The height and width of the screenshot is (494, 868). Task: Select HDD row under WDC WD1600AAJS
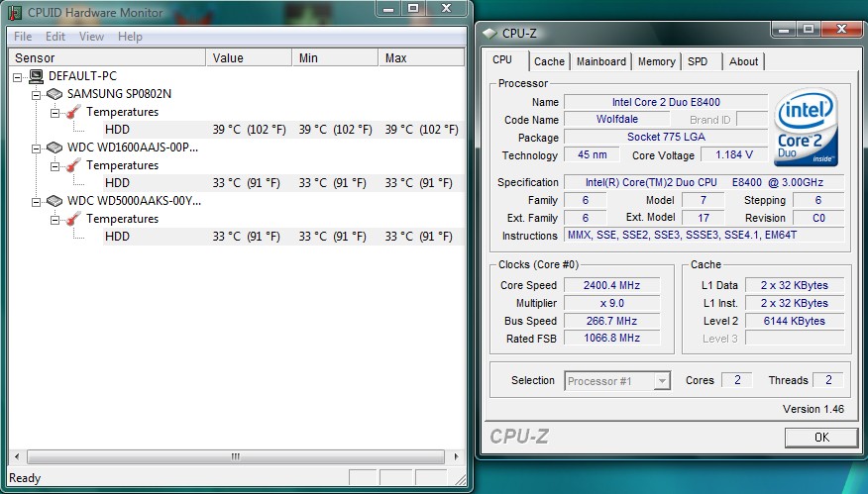click(282, 183)
